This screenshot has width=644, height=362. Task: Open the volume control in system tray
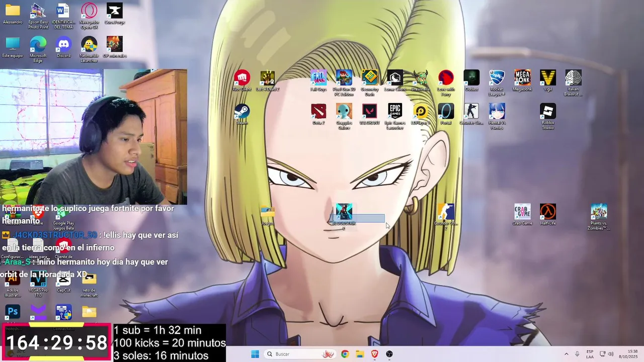pos(611,354)
